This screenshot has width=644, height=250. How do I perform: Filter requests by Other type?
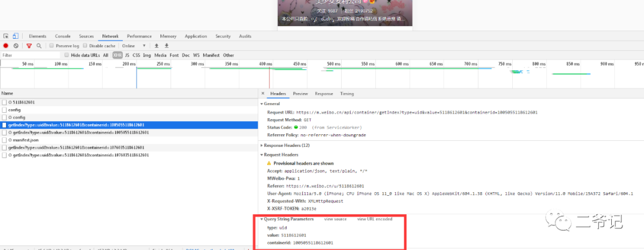pyautogui.click(x=228, y=55)
